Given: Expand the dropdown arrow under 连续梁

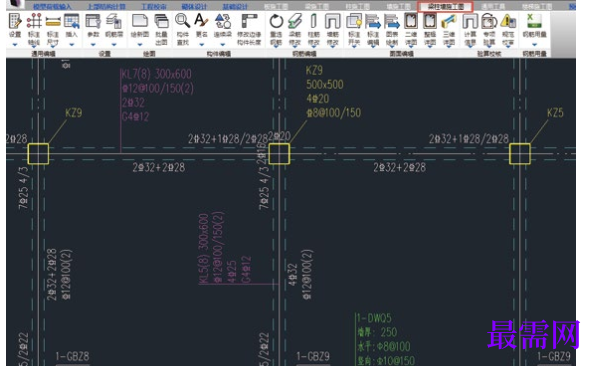Looking at the screenshot, I should click(223, 45).
